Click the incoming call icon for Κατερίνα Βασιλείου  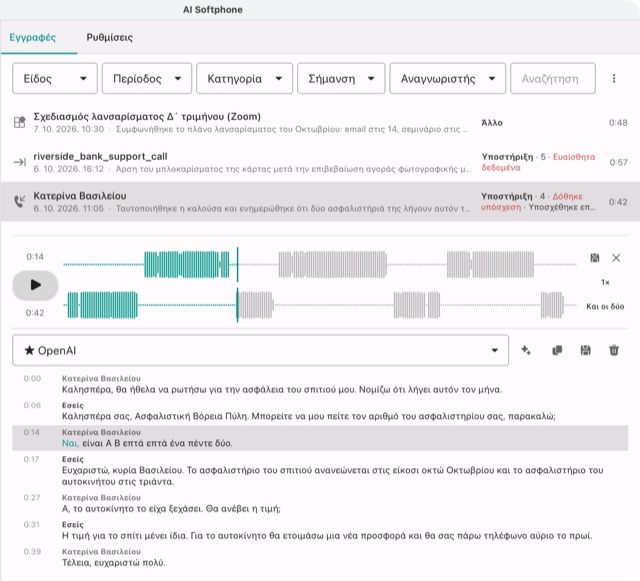(x=20, y=201)
